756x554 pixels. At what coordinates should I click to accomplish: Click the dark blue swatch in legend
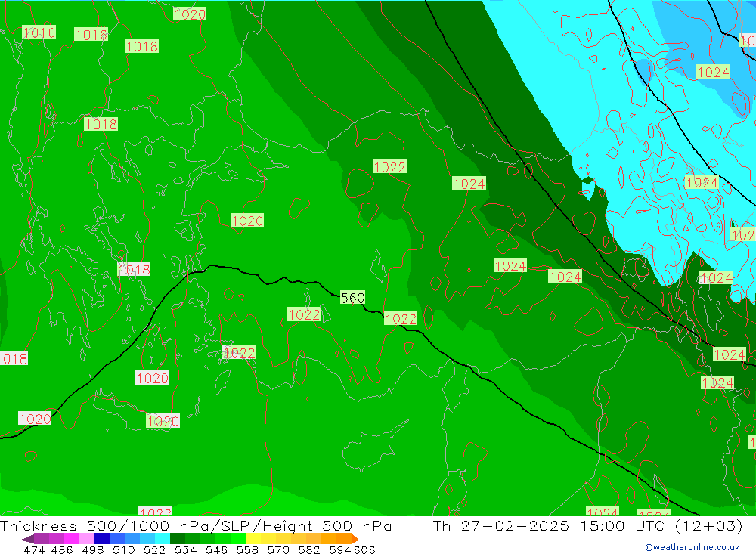pos(102,539)
